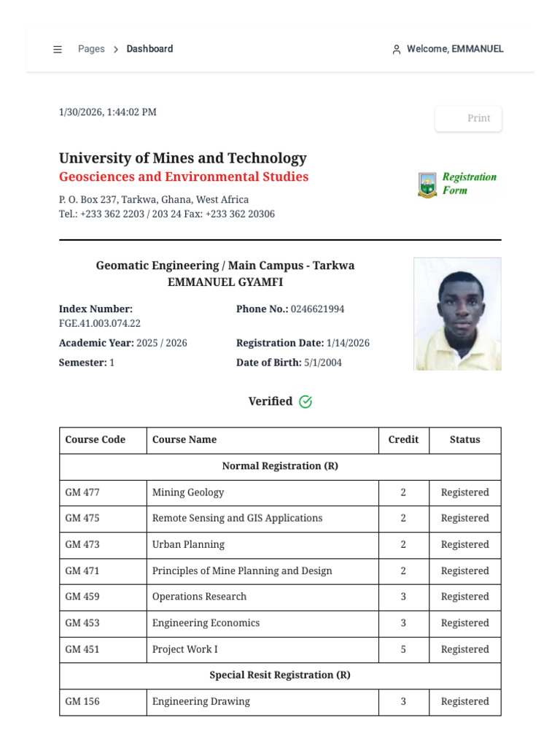Viewport: 560px width, 747px height.
Task: Click Engineering Economics course name
Action: tap(206, 623)
